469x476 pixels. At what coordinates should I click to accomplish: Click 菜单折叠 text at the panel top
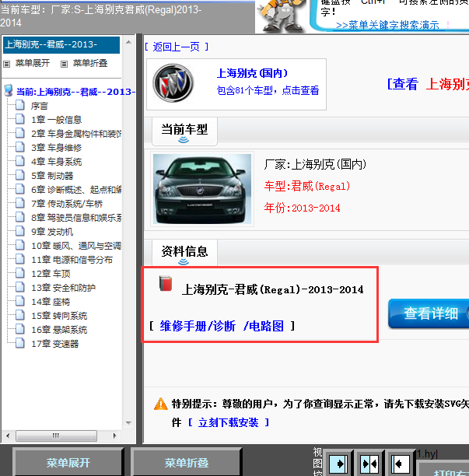click(x=90, y=63)
